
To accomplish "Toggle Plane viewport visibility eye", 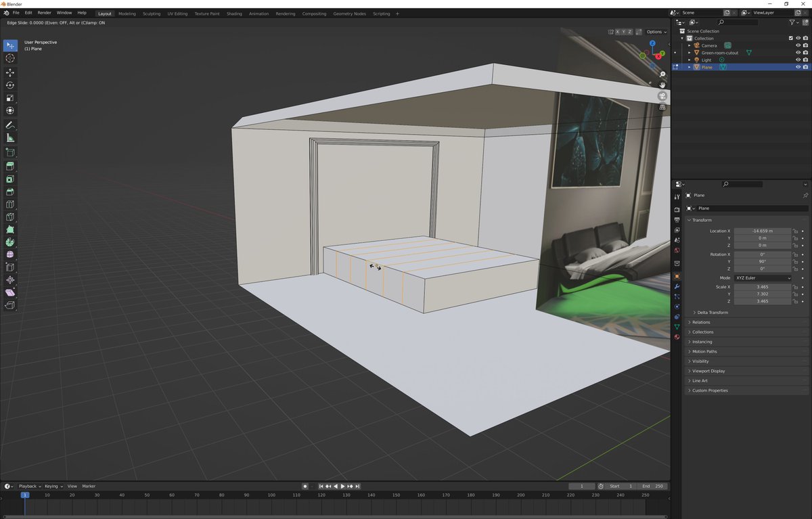I will (798, 67).
